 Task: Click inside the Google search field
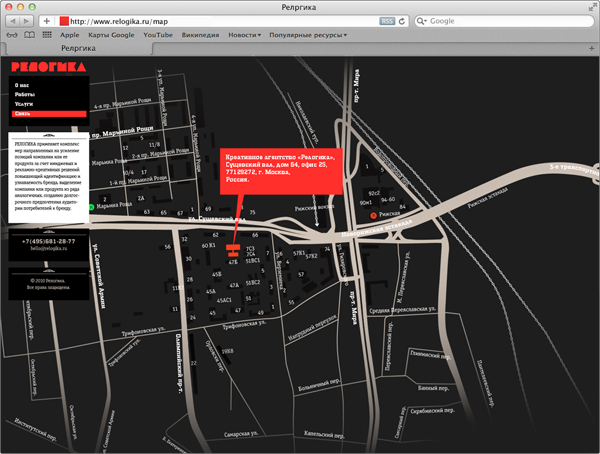(510, 21)
